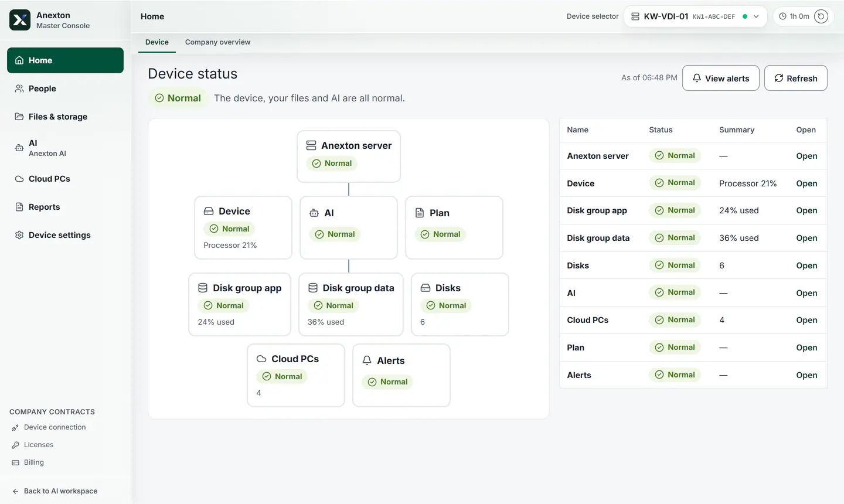Click the Alerts card bell icon
844x504 pixels.
point(367,360)
